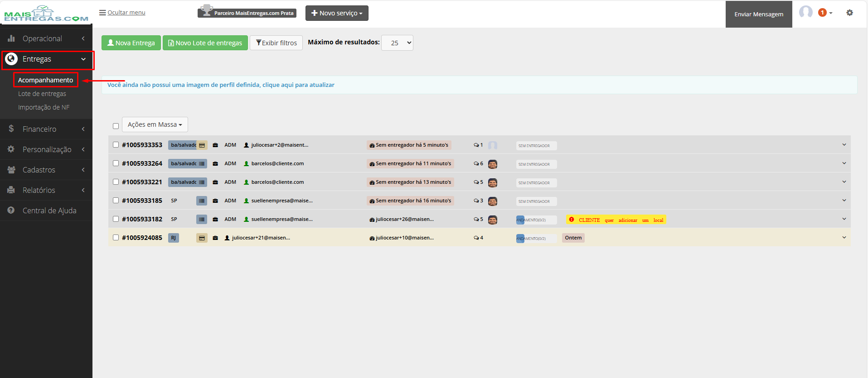Check the box for order #1005933185
This screenshot has height=378, width=868.
[x=116, y=201]
